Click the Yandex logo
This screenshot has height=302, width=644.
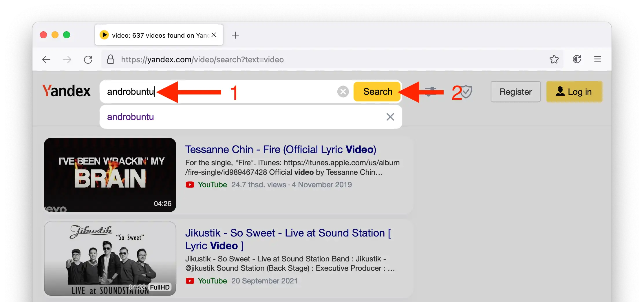pos(66,91)
